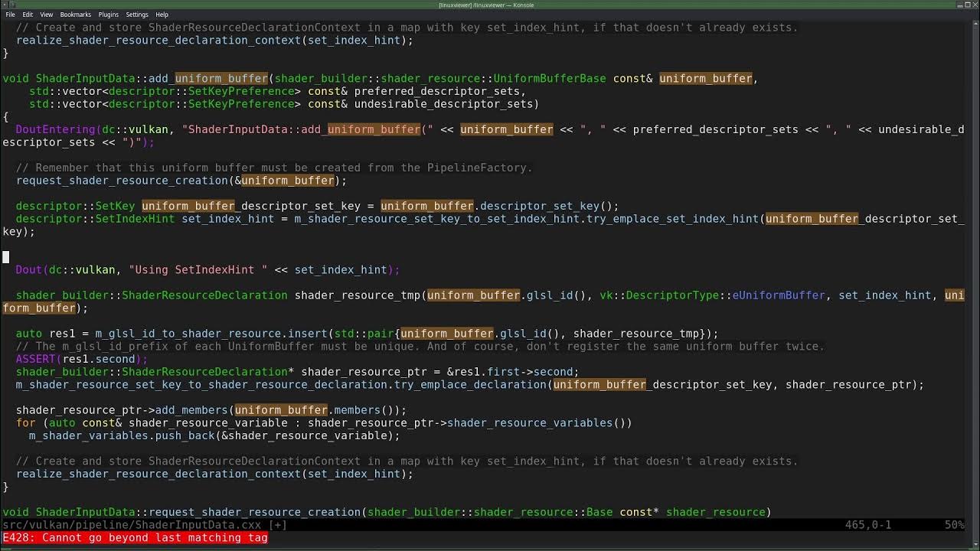Screen dimensions: 980x551
Task: Open the Settings menu
Action: tap(137, 15)
